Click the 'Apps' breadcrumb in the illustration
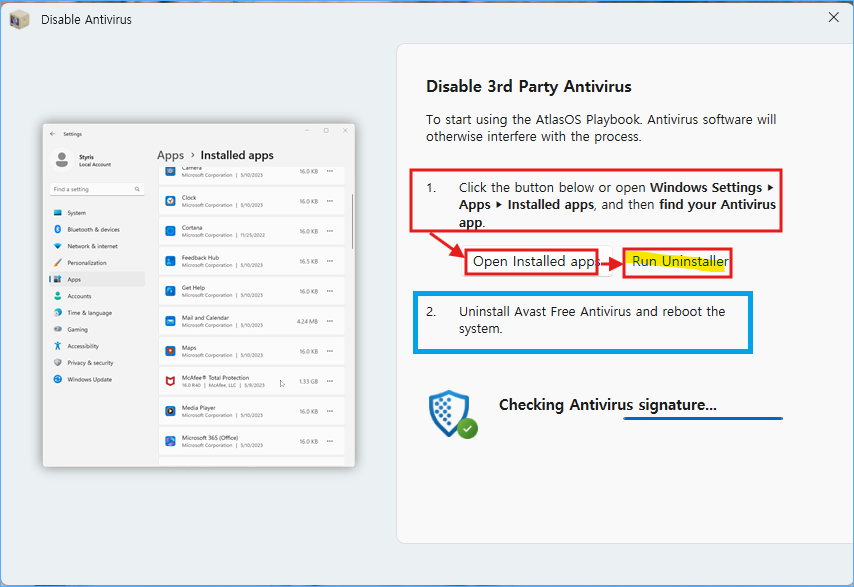854x587 pixels. coord(170,155)
